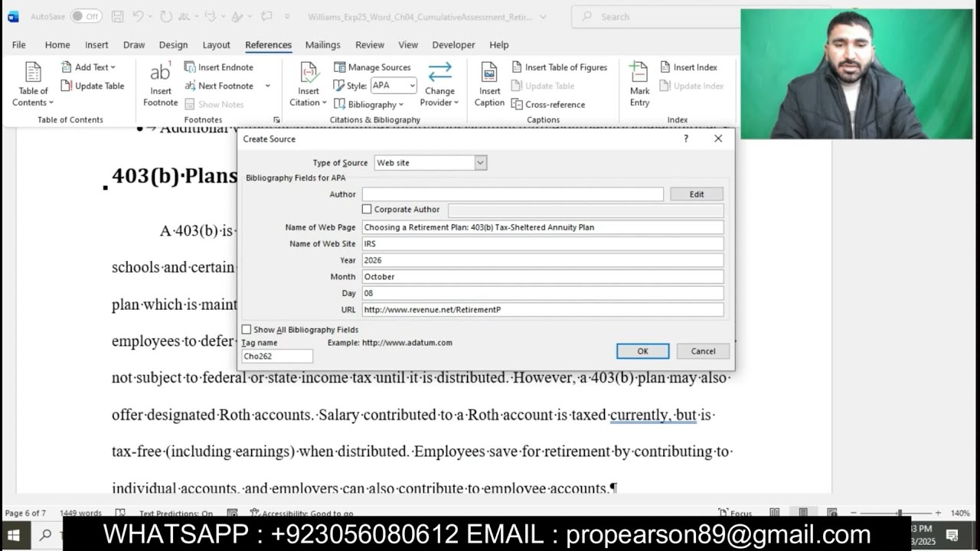The width and height of the screenshot is (980, 551).
Task: Click Insert Index
Action: point(689,67)
